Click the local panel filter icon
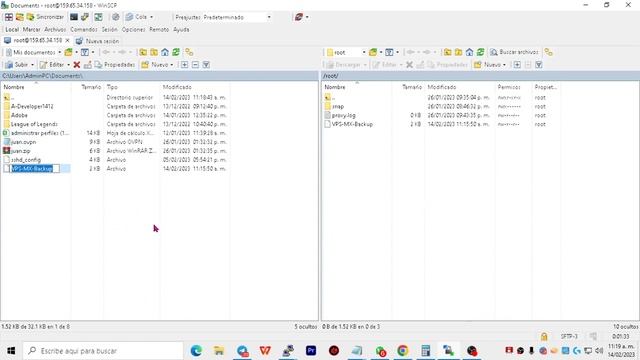The height and width of the screenshot is (360, 640). click(x=84, y=52)
